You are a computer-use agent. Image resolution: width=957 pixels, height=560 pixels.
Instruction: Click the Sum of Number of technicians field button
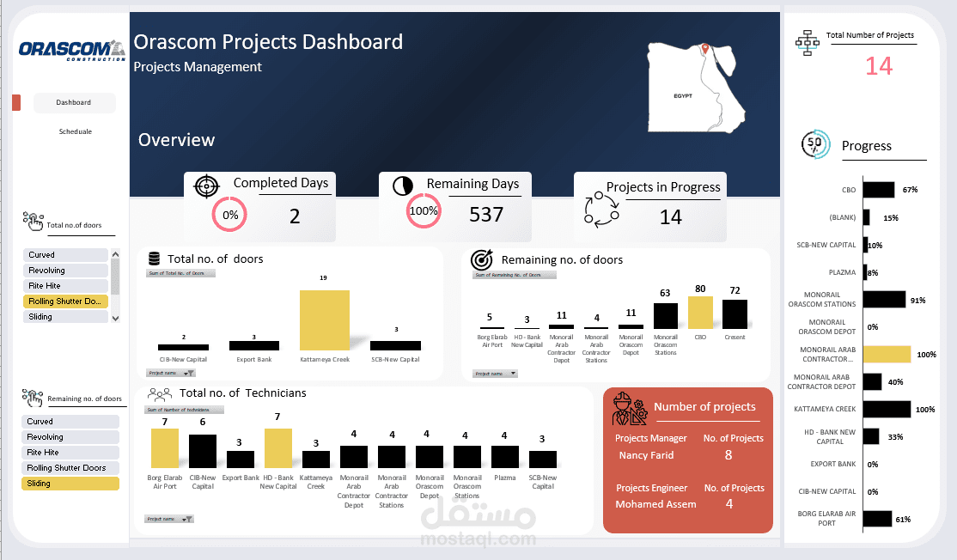(185, 410)
